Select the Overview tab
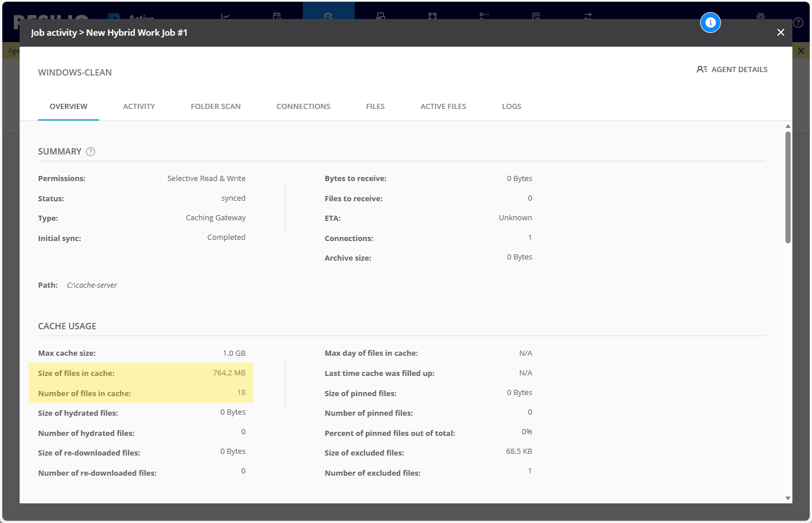 (69, 107)
